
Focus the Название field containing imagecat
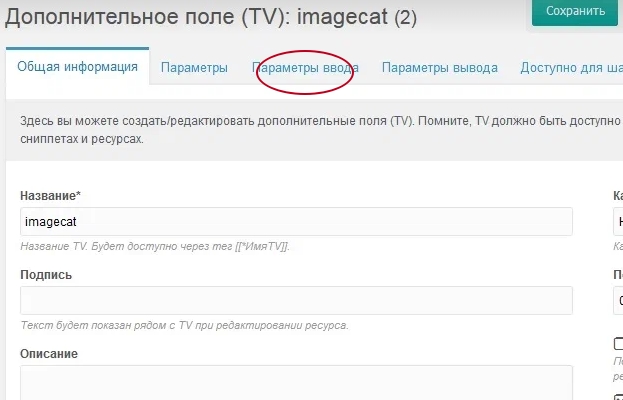[296, 221]
